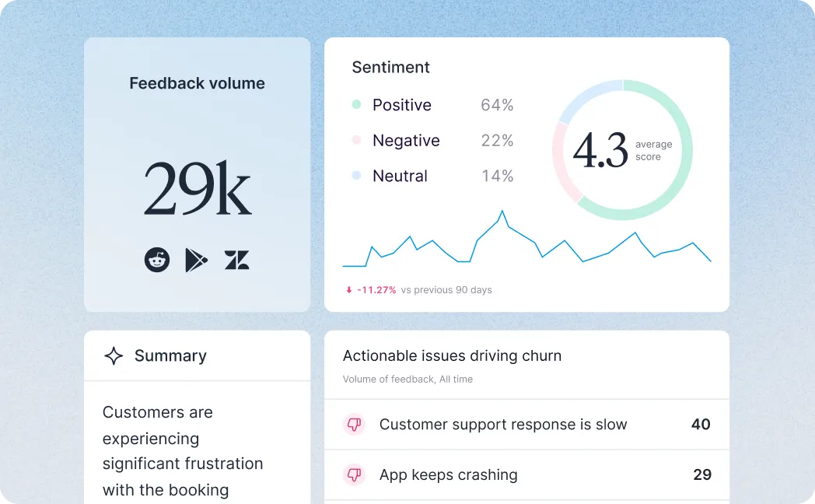Click the count 40 for slow support
Screen dimensions: 815x504
click(x=701, y=425)
